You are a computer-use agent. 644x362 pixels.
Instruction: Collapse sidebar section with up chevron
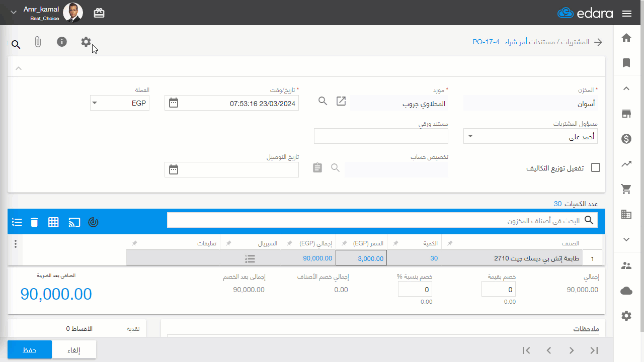(626, 88)
